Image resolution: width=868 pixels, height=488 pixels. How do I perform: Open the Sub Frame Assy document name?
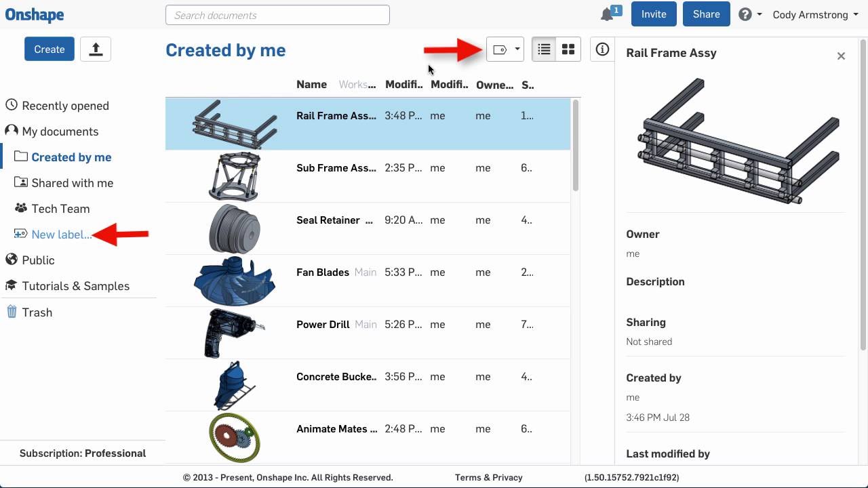click(336, 168)
